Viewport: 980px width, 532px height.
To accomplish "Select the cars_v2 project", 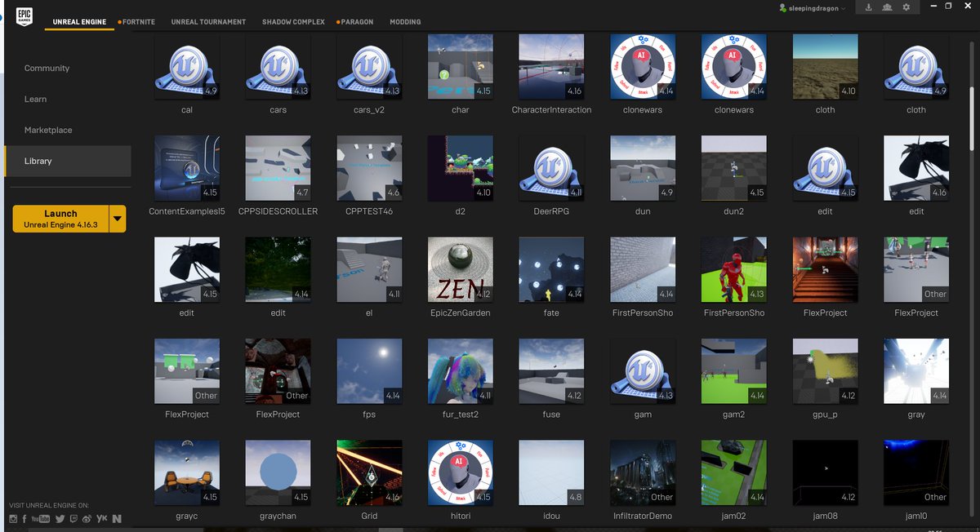I will (369, 67).
